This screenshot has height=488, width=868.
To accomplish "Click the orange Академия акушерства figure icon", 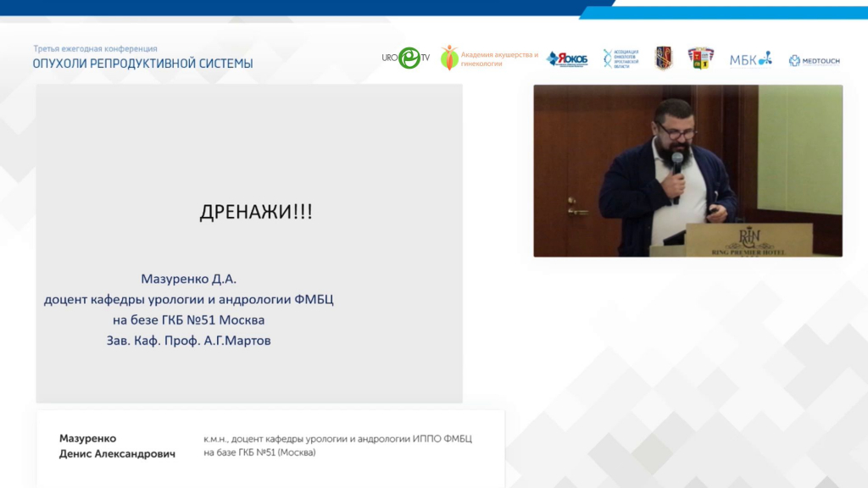I will click(x=449, y=58).
